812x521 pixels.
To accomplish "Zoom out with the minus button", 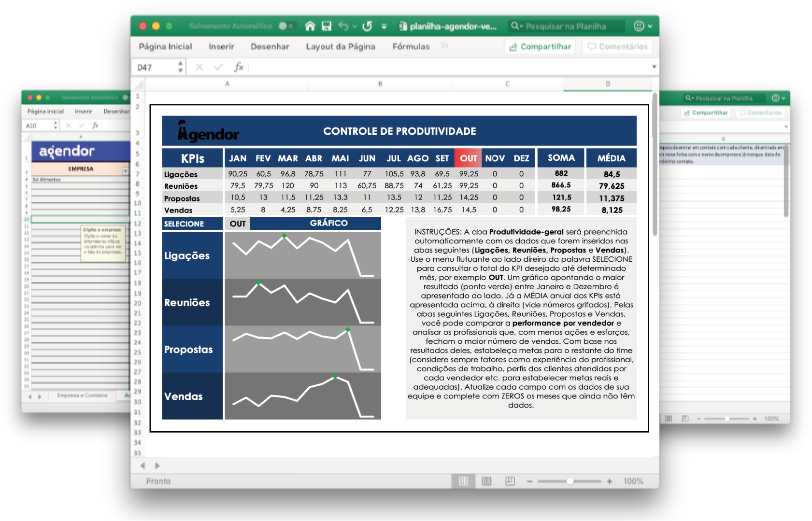I will (529, 481).
